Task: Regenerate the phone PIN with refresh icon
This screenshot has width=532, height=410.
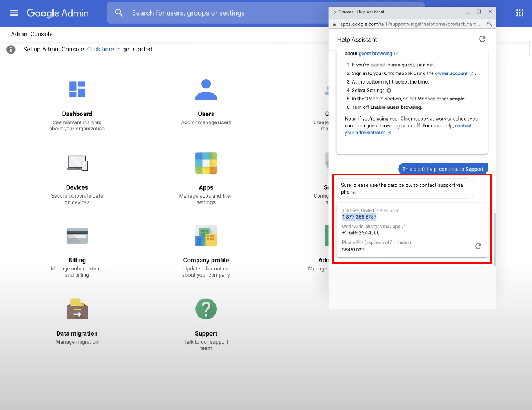Action: (477, 246)
